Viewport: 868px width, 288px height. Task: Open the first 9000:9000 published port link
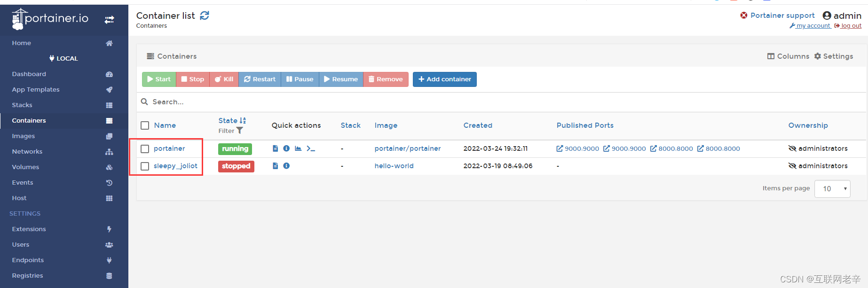[578, 148]
